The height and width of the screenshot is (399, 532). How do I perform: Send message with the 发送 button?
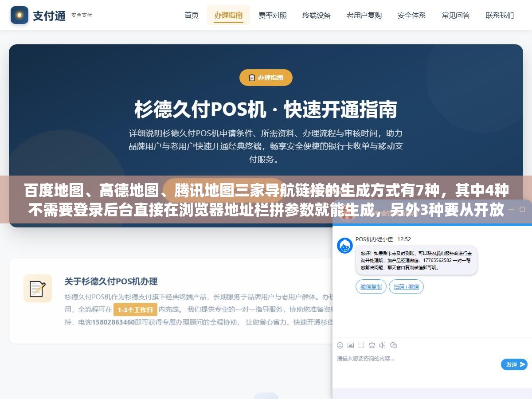pos(514,364)
